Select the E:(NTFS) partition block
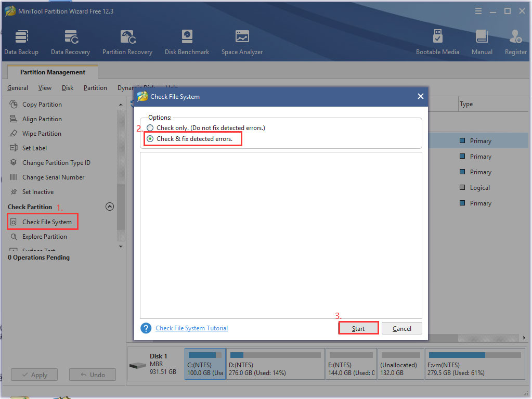This screenshot has width=532, height=399. (x=351, y=364)
